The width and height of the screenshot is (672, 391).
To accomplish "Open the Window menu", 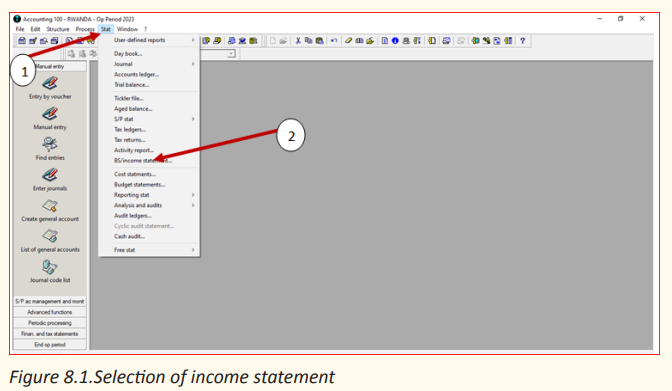I will 127,29.
